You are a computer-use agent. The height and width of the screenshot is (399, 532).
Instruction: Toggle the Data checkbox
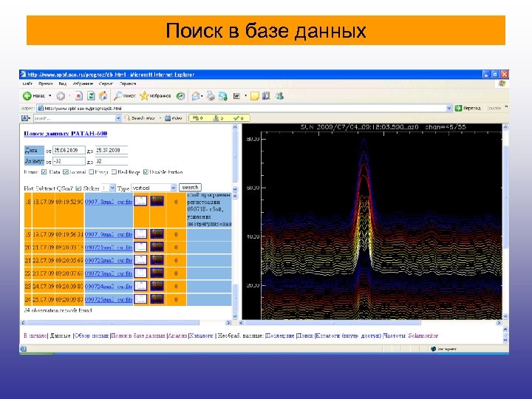click(x=44, y=172)
